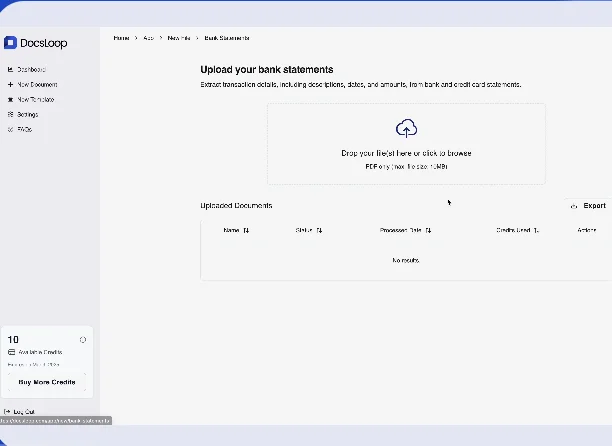Screen dimensions: 612x446
Task: Click the credit card icon beside Available Credits
Action: coord(11,353)
